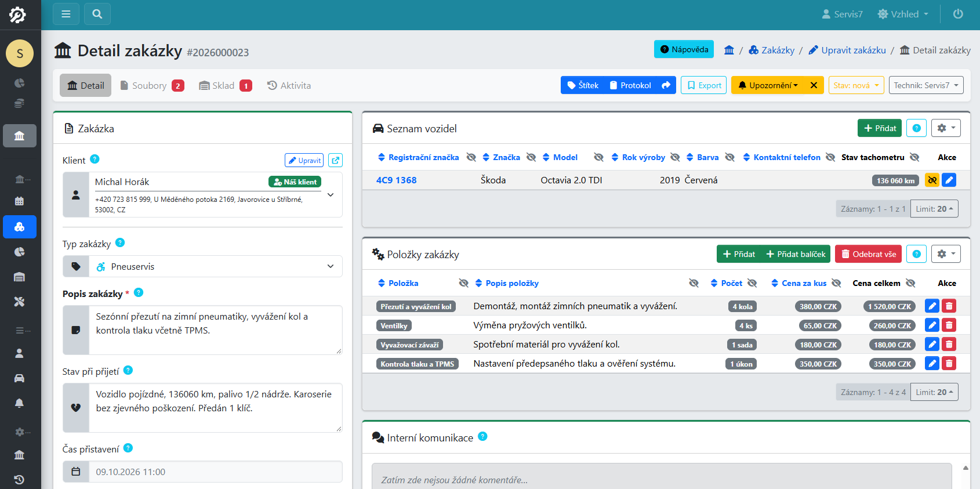Open the hamburger menu in the top bar
Screen dimensions: 980x489
(x=66, y=14)
